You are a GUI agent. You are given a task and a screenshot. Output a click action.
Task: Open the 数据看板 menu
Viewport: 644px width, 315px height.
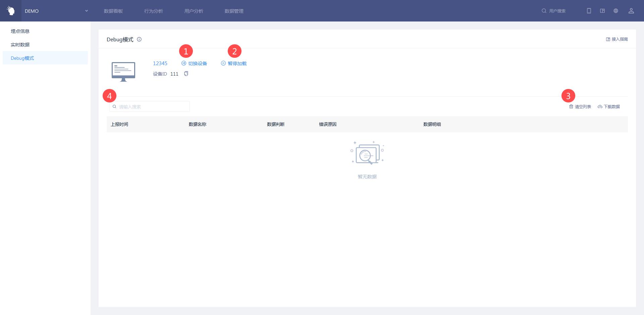click(113, 11)
